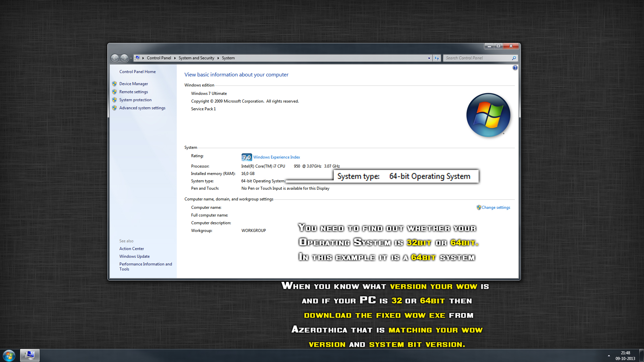Click the search magnifier icon
This screenshot has width=644, height=362.
point(514,58)
